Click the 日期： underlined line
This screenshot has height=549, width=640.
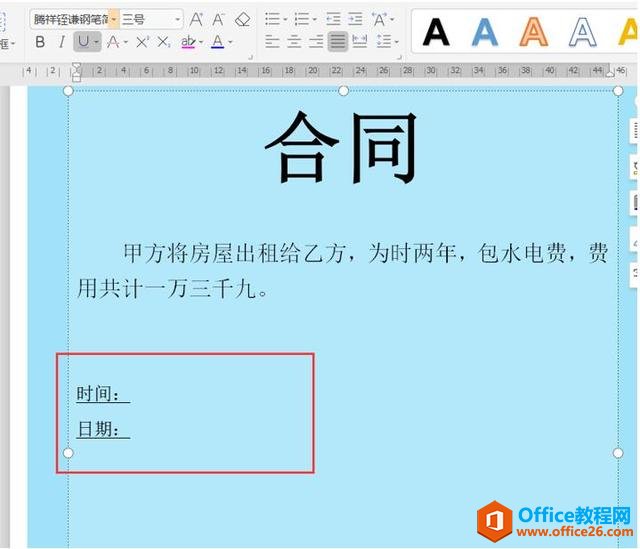[x=103, y=429]
